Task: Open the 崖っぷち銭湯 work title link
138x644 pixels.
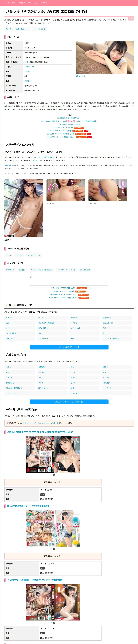Action: (x=28, y=506)
